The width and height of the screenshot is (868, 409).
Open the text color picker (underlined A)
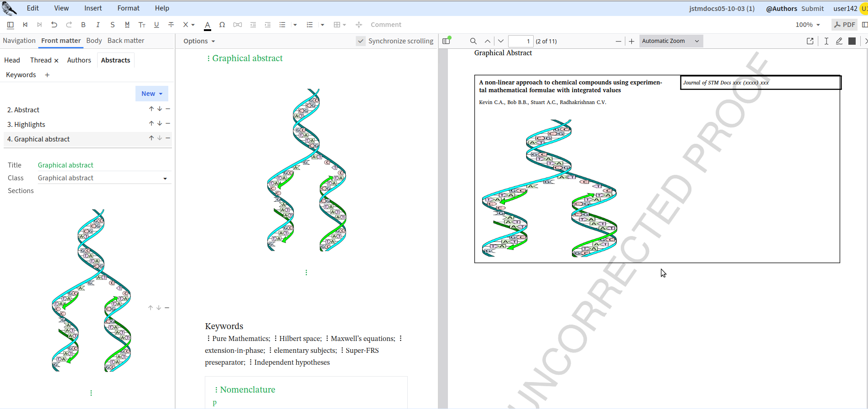pos(208,25)
